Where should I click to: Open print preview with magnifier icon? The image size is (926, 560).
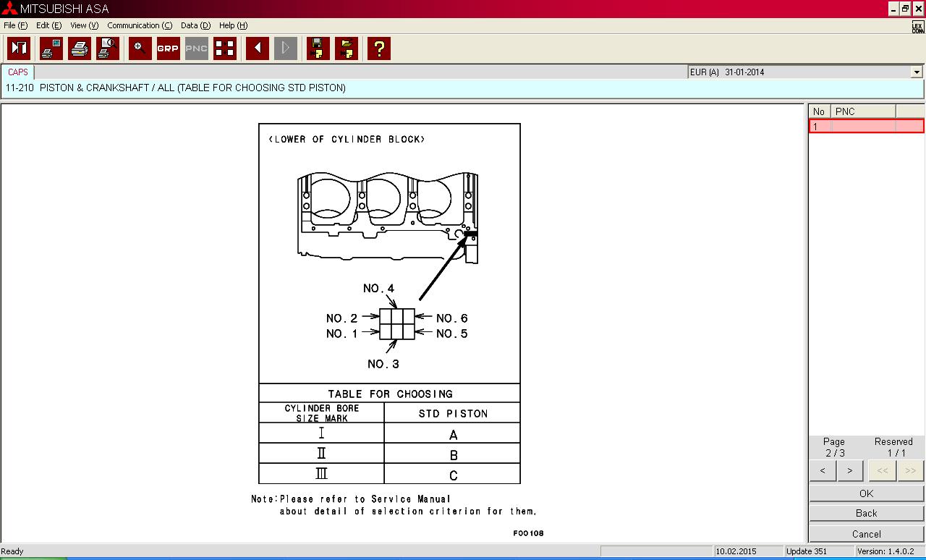108,48
